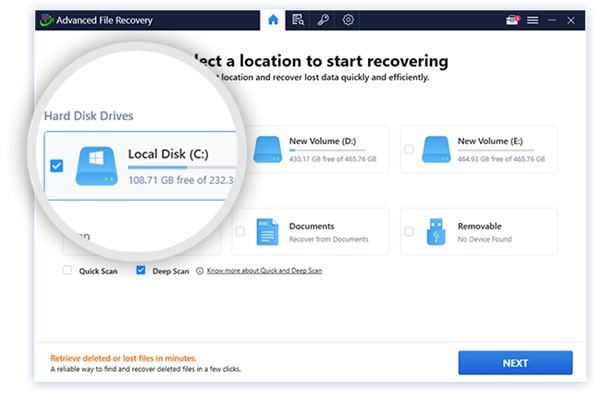Enable the Quick Scan checkbox
The image size is (602, 393).
67,270
